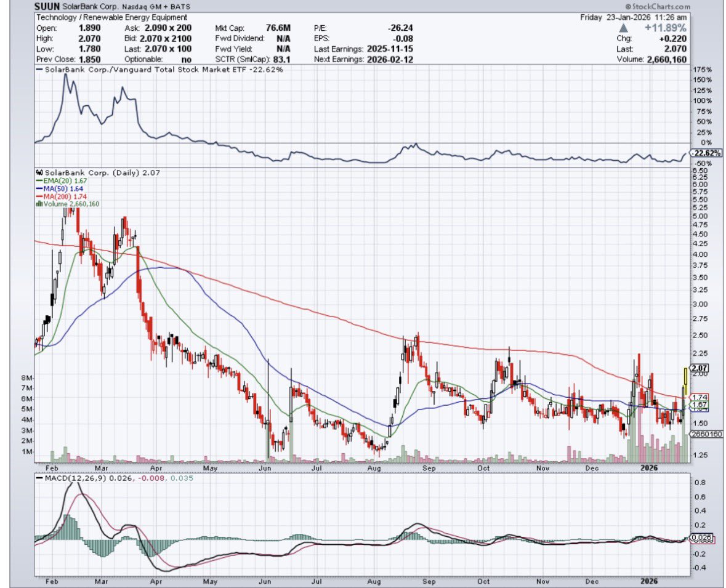The height and width of the screenshot is (588, 726).
Task: Click the latest yellow candlestick
Action: point(686,382)
